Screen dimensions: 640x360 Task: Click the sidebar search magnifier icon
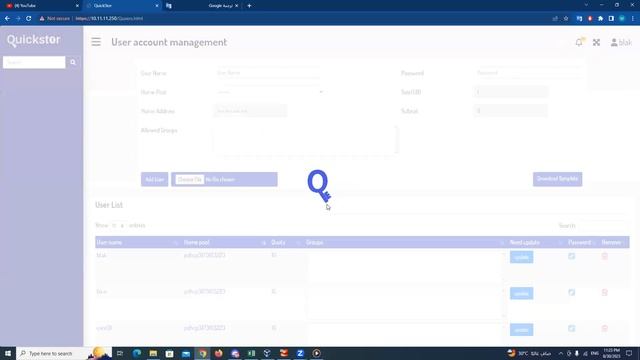(x=73, y=62)
